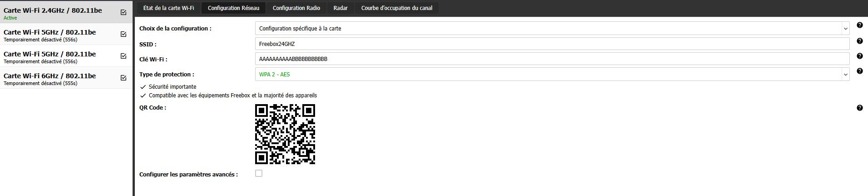Toggle the second 5GHz card check icon
Viewport: 868px width, 196px height.
click(123, 56)
